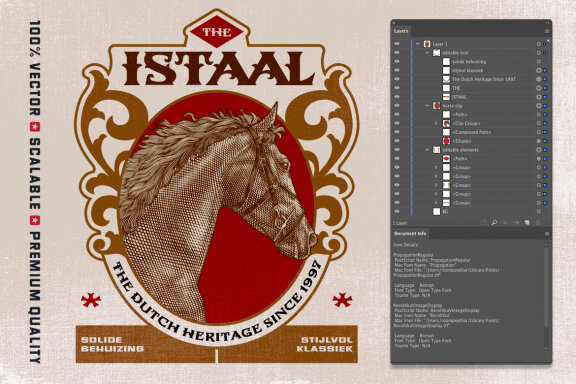Collapse the horse clip sublayer
This screenshot has height=384, width=576.
pos(427,105)
